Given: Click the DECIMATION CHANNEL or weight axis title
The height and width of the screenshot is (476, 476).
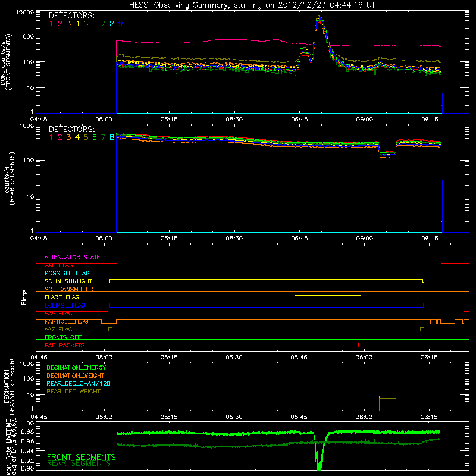Looking at the screenshot, I should pos(9,387).
